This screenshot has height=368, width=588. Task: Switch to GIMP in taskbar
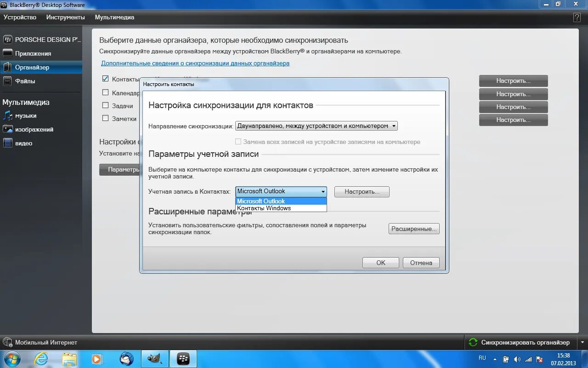pyautogui.click(x=154, y=359)
